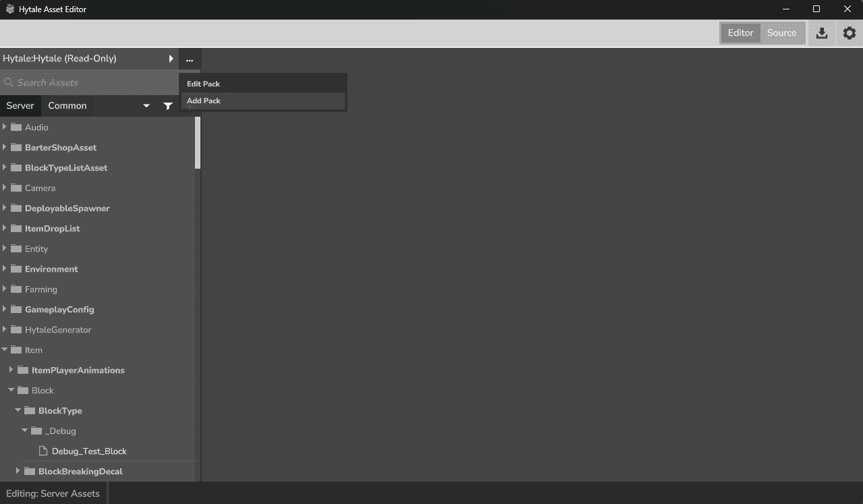Click the Audio folder icon
863x504 pixels.
pos(17,128)
